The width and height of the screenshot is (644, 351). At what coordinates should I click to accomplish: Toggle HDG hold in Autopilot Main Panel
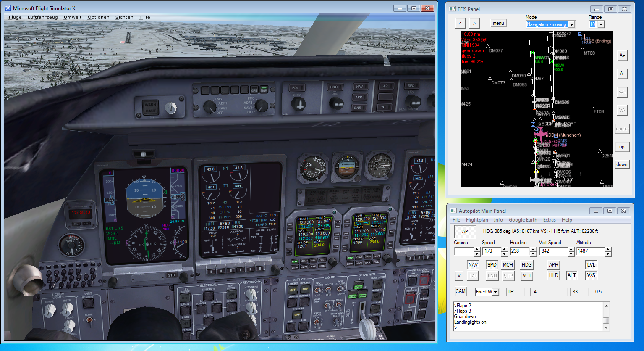(x=527, y=265)
